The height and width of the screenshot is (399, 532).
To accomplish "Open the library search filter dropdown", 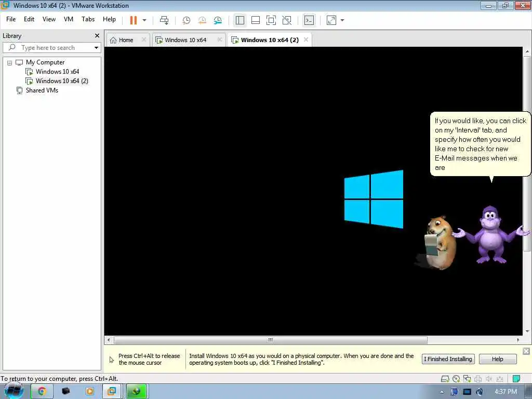I will click(x=96, y=48).
